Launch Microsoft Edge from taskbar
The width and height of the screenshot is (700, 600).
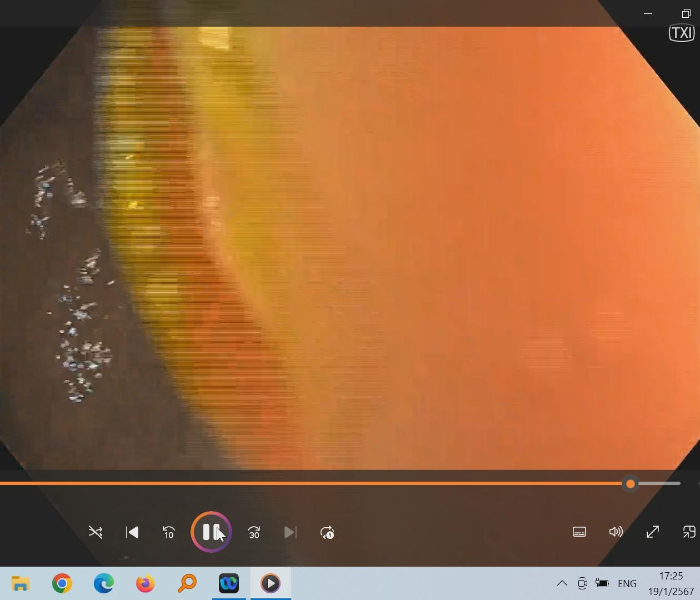[x=104, y=583]
